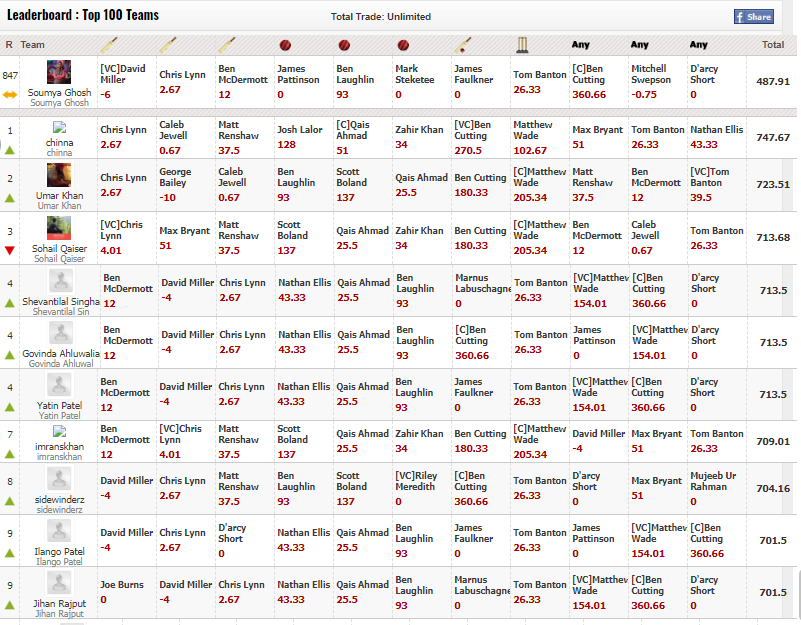Image resolution: width=801 pixels, height=625 pixels.
Task: Click the wicketkeeper stumps icon in header
Action: click(522, 44)
